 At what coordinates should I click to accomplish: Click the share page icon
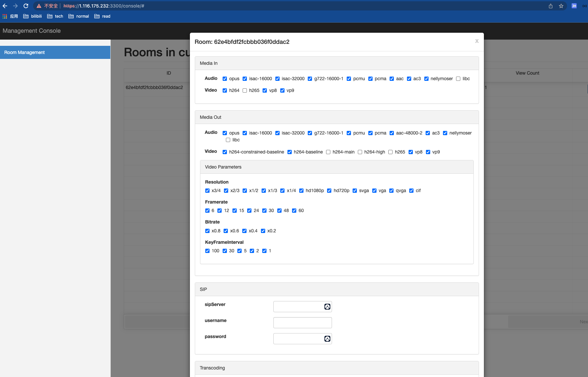coord(551,6)
